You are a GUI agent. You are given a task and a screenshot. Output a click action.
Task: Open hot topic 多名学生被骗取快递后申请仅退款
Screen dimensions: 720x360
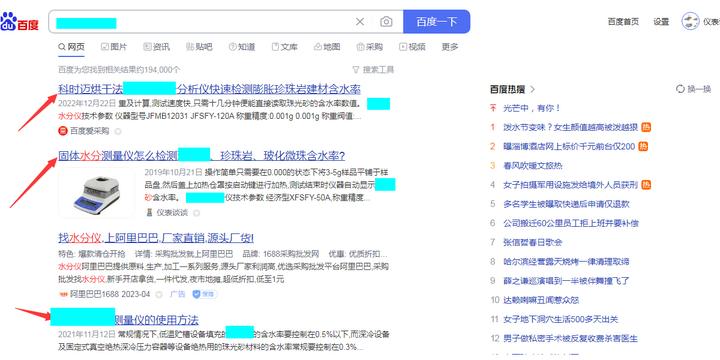point(566,204)
